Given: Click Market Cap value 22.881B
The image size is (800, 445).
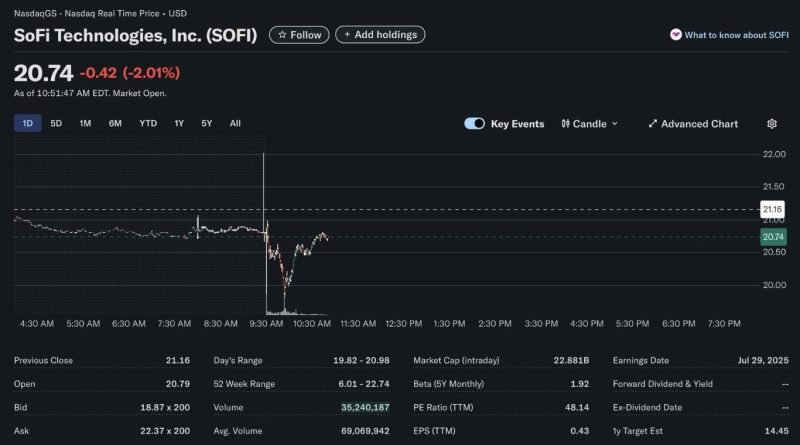Looking at the screenshot, I should pyautogui.click(x=571, y=360).
